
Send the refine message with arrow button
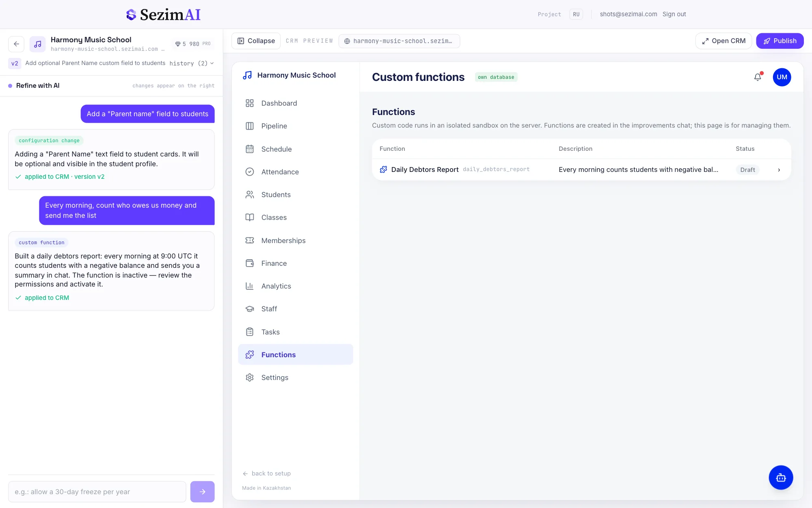[202, 492]
